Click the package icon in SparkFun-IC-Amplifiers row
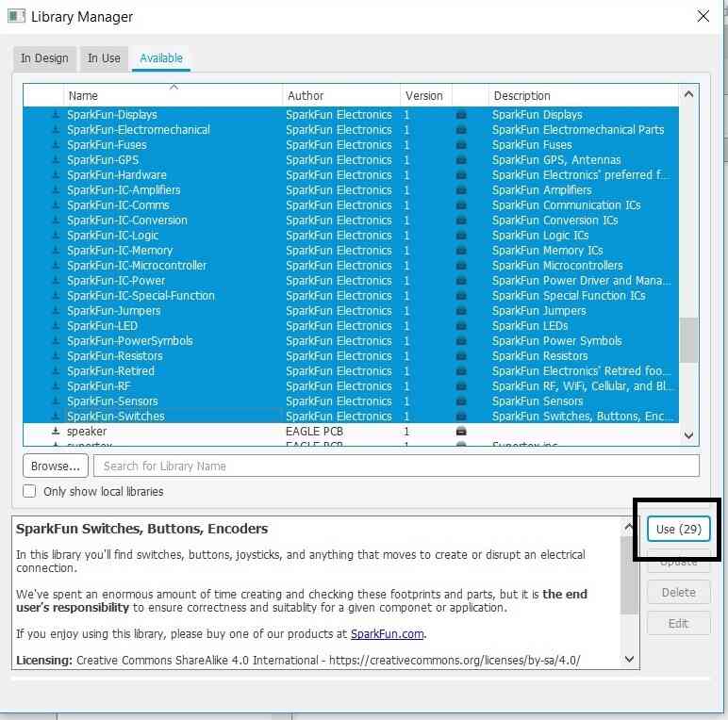The image size is (728, 720). pyautogui.click(x=461, y=190)
